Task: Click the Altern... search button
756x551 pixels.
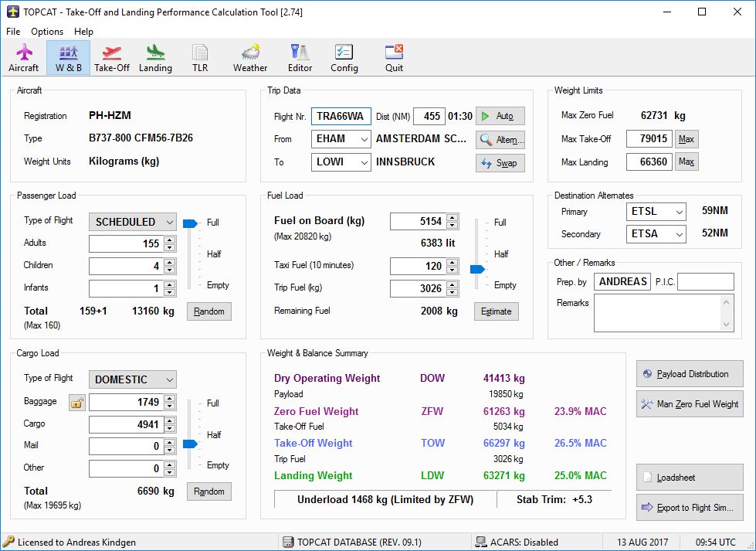Action: tap(500, 139)
